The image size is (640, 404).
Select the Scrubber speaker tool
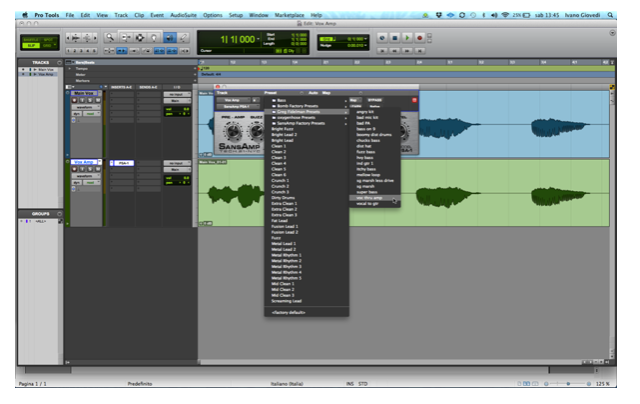(169, 38)
